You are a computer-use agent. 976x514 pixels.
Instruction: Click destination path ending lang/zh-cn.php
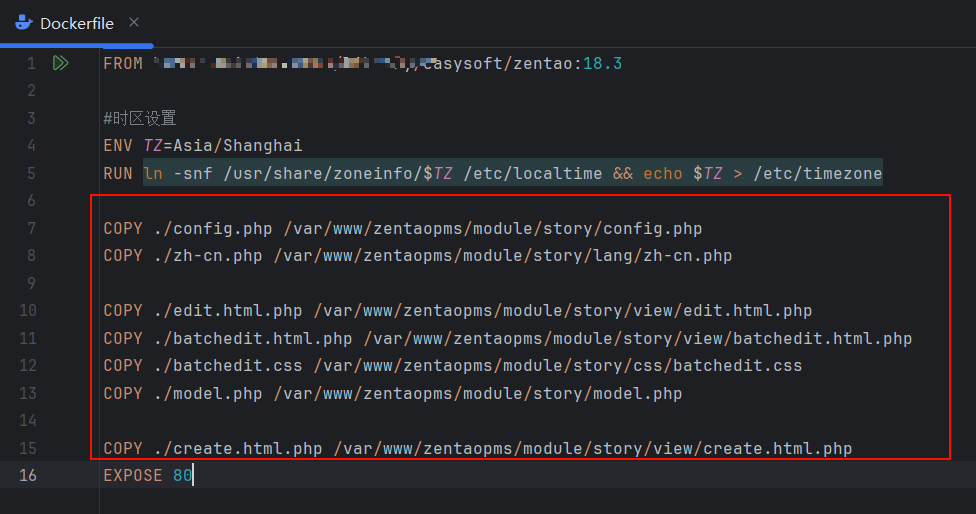503,256
